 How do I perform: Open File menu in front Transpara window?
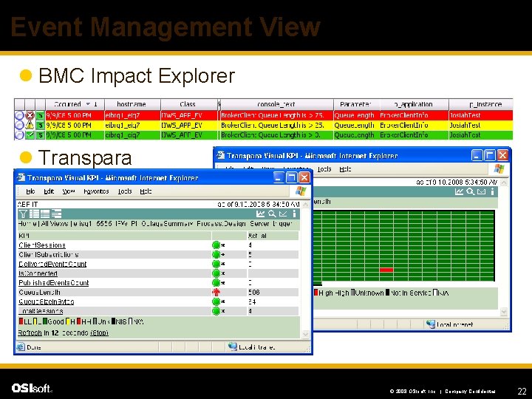click(x=30, y=191)
